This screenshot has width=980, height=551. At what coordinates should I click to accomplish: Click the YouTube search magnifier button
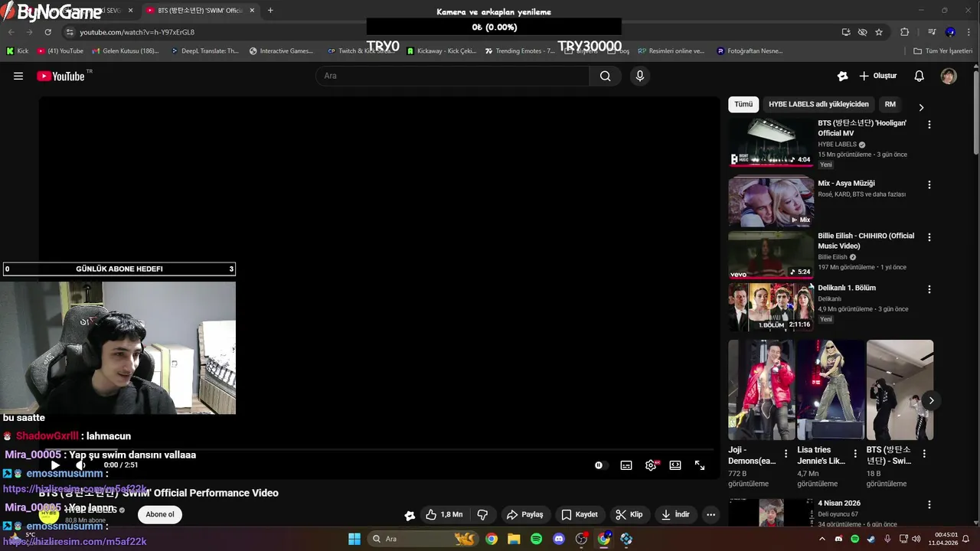pyautogui.click(x=605, y=76)
